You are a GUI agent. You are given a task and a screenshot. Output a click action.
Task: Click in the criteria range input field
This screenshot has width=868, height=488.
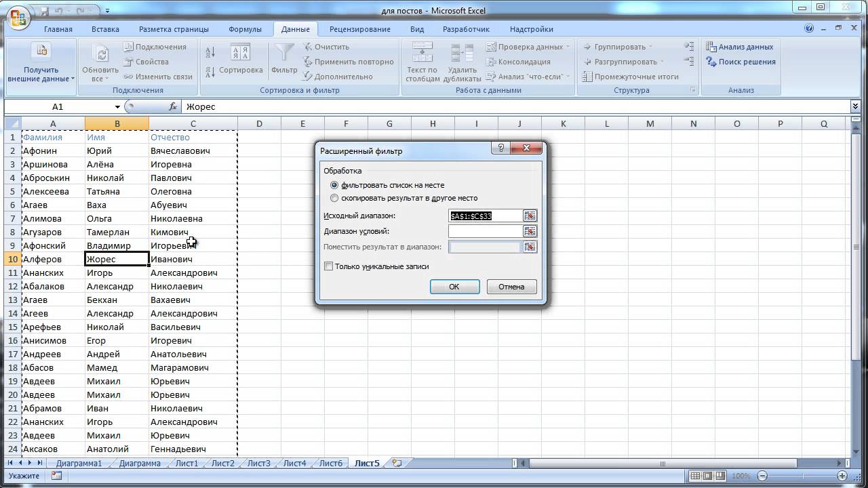(x=485, y=231)
